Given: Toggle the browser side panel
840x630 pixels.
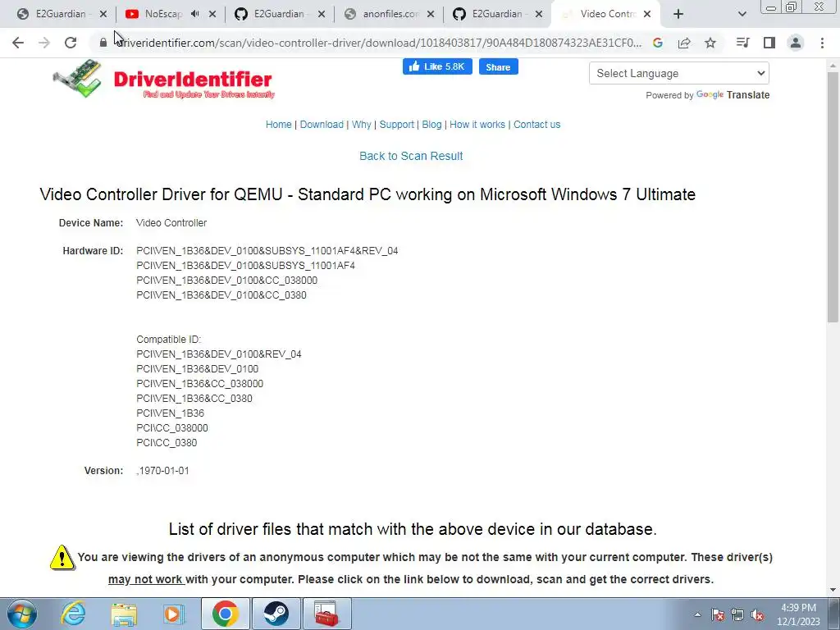Looking at the screenshot, I should [769, 43].
